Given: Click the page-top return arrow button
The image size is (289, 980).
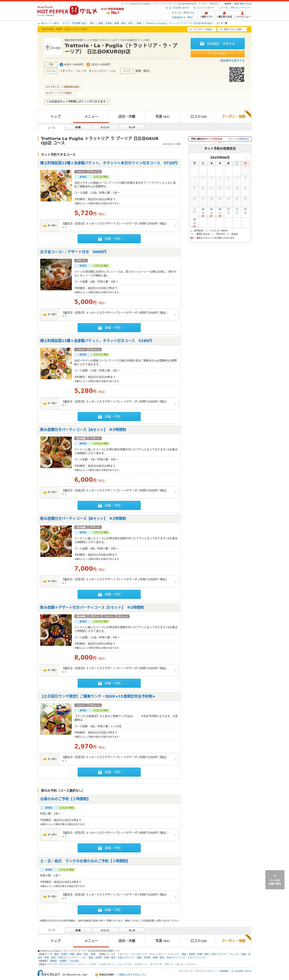Looking at the screenshot, I should [x=275, y=880].
